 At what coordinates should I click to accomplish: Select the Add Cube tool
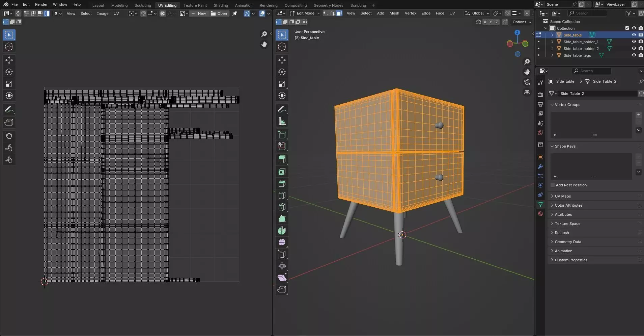tap(282, 134)
